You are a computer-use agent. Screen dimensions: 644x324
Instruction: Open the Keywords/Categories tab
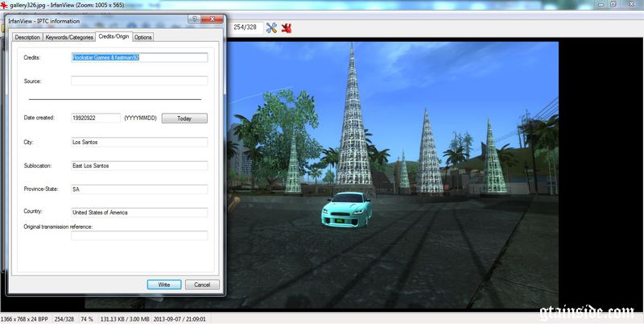(x=69, y=37)
